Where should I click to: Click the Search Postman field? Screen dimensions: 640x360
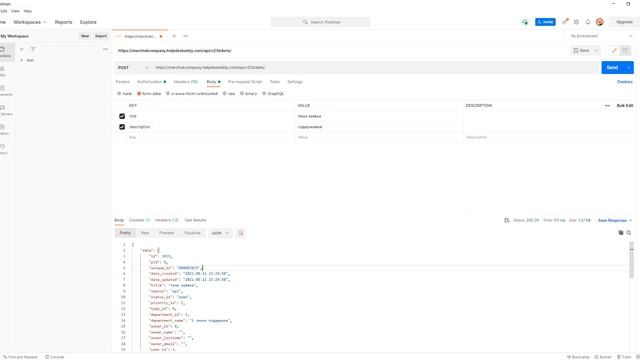[x=320, y=22]
